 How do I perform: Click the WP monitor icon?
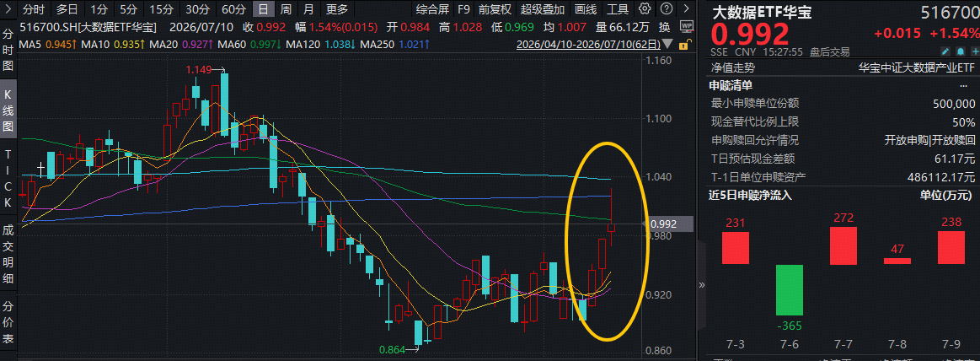tap(686, 27)
